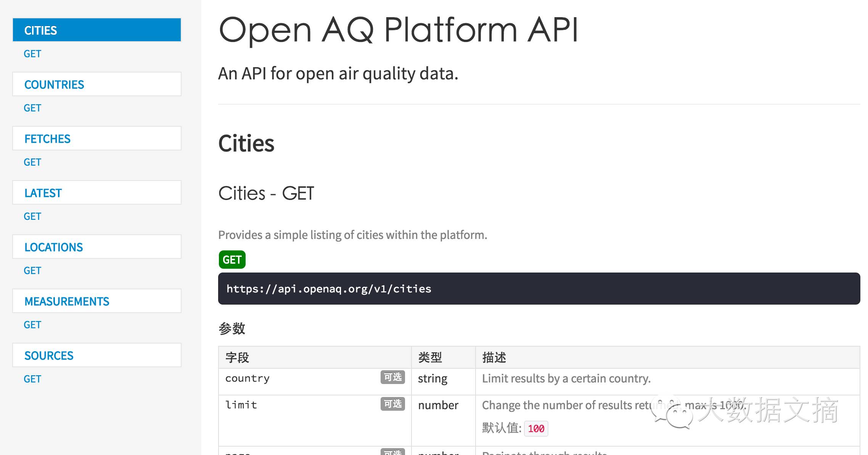The width and height of the screenshot is (868, 455).
Task: Select the CITIES sidebar section
Action: 96,30
